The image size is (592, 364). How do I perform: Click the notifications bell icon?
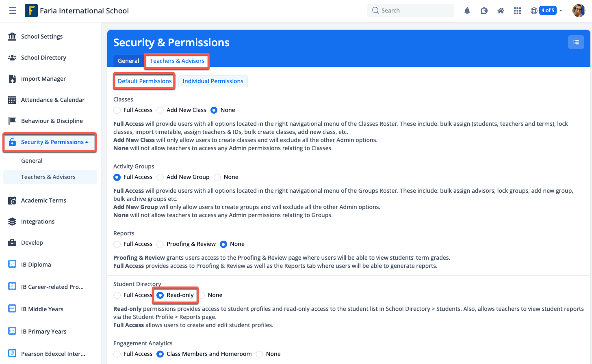pyautogui.click(x=467, y=11)
